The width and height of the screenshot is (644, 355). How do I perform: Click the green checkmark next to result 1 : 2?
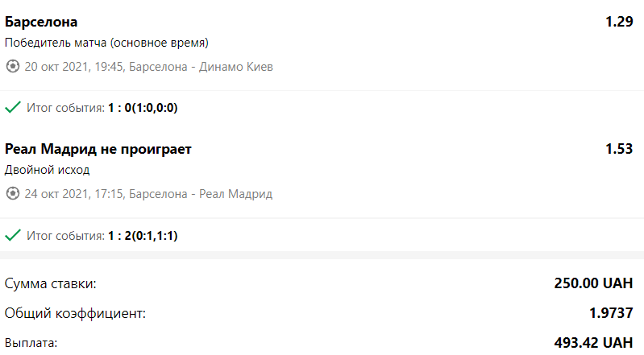pyautogui.click(x=12, y=235)
